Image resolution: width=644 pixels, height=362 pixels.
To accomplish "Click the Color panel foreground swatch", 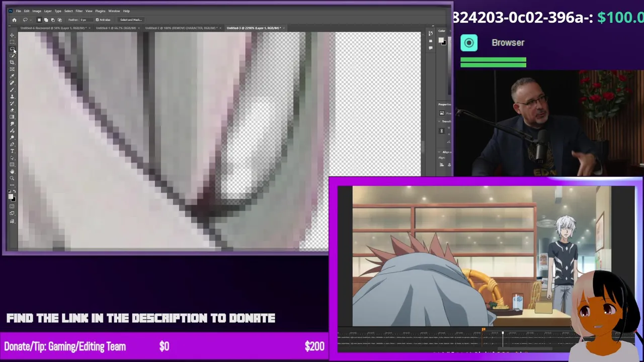I will tap(441, 40).
